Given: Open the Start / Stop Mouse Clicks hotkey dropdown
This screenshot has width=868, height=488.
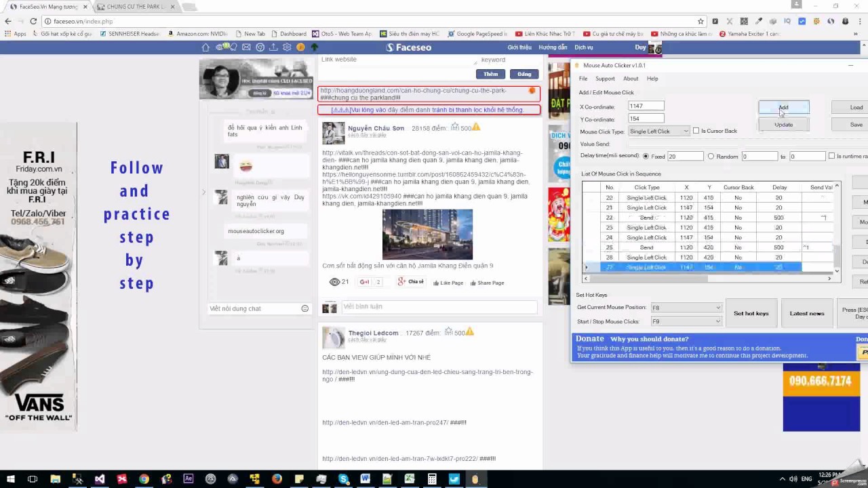Looking at the screenshot, I should click(x=686, y=321).
